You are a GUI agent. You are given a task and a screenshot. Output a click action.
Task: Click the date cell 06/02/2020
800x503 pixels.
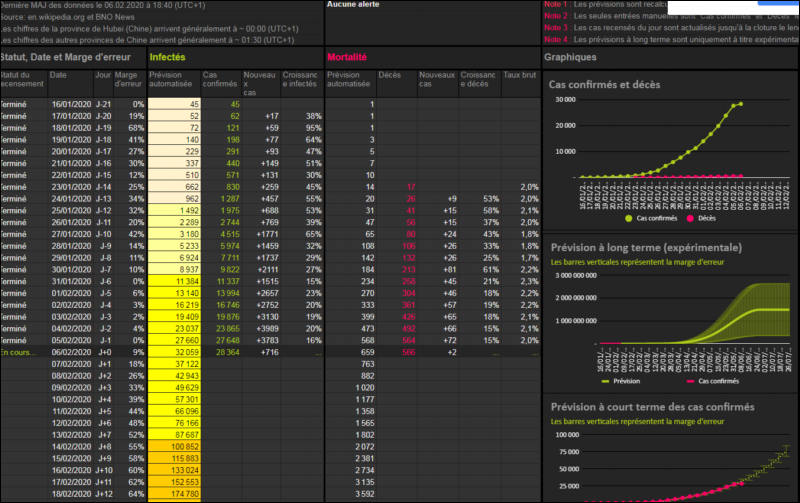point(71,353)
